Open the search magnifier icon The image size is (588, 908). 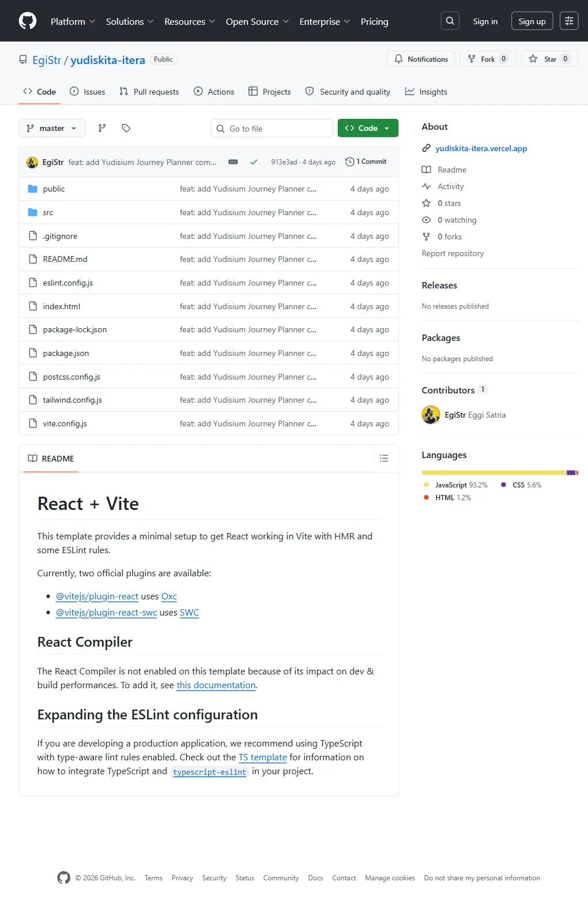coord(450,21)
